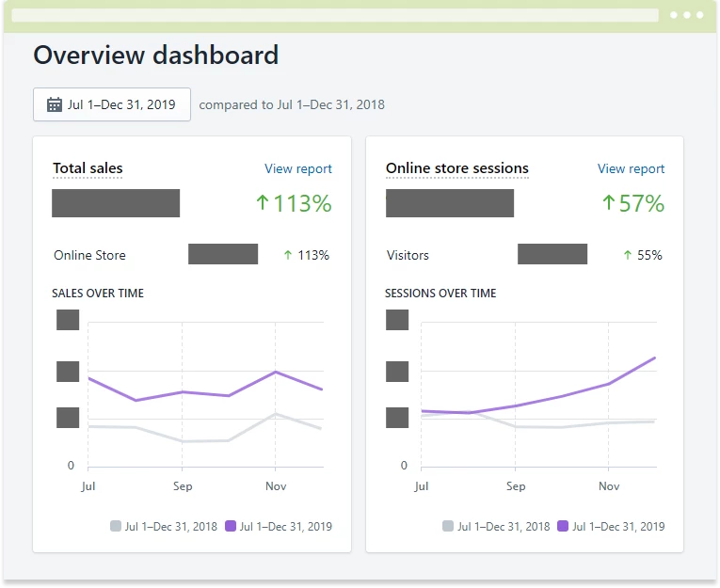
Task: Click the purple 2019 line in sales chart
Action: coord(205,393)
